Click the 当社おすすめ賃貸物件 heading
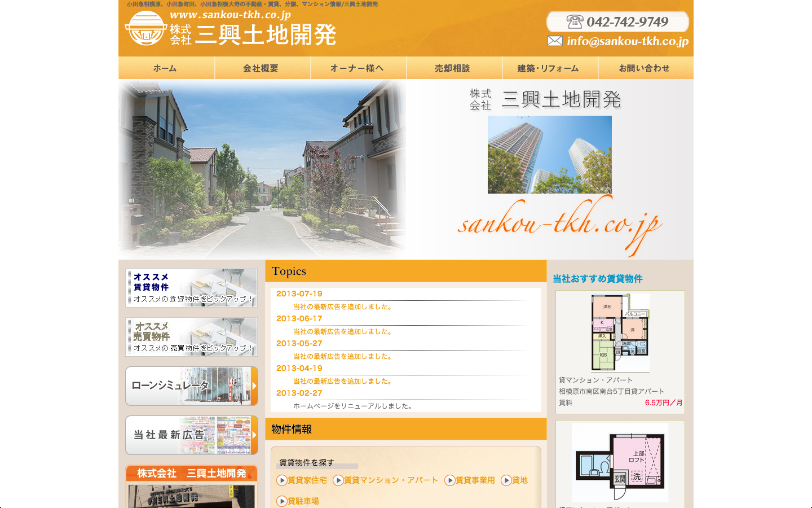 point(598,279)
